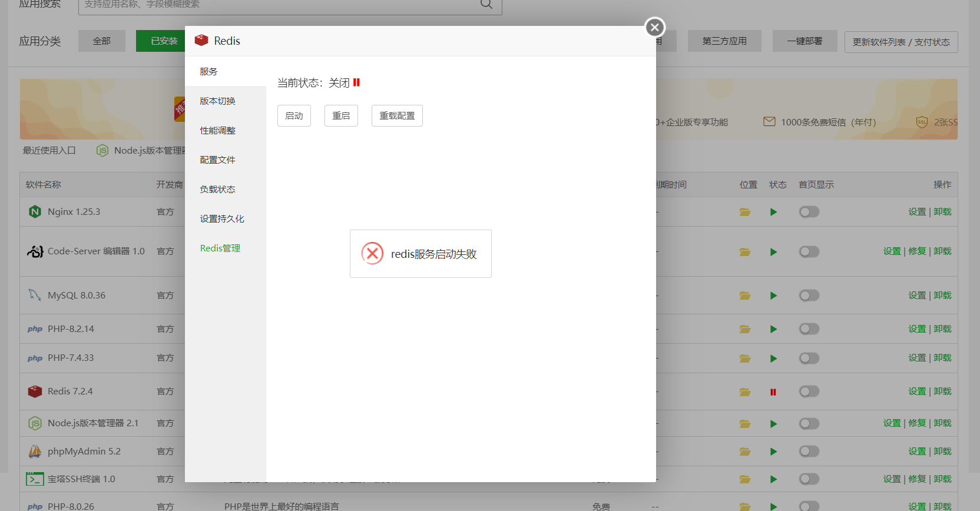This screenshot has height=511, width=980.
Task: Click 卸载 link for MySQL 8.0.36
Action: (x=942, y=295)
